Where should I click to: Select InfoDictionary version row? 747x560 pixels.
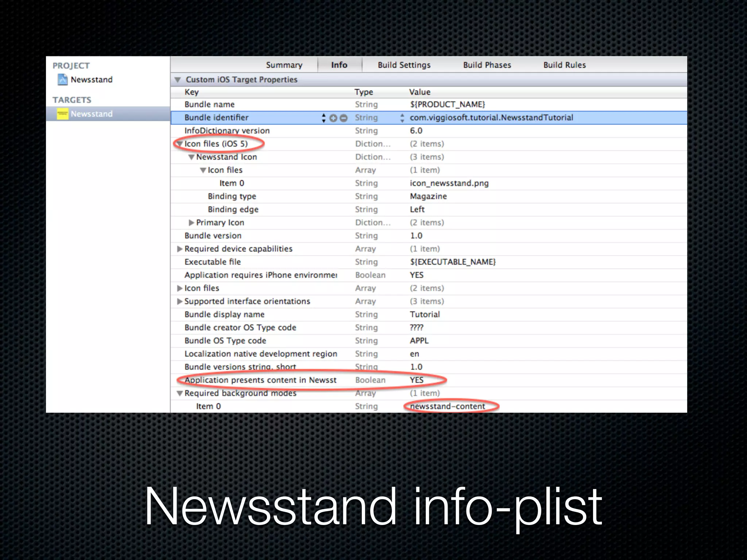[x=429, y=131]
